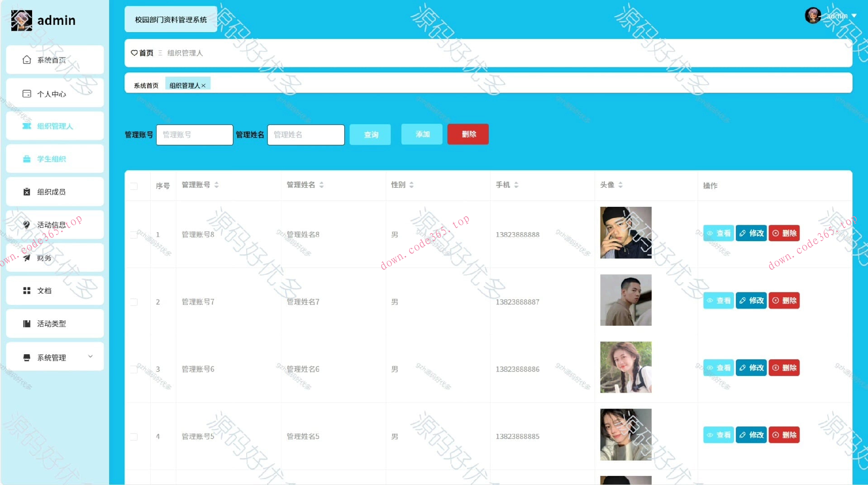Click the 财务 paper-plane icon
Image resolution: width=868 pixels, height=485 pixels.
[26, 258]
